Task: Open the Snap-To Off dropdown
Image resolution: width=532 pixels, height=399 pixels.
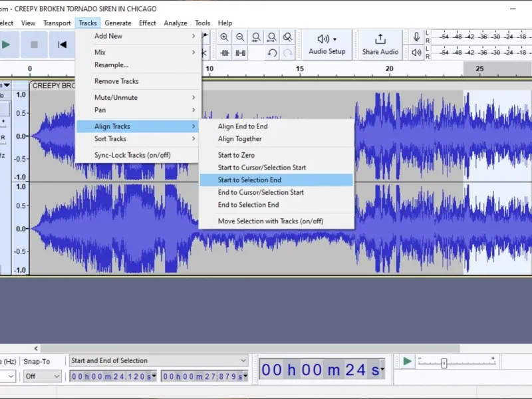Action: (42, 376)
